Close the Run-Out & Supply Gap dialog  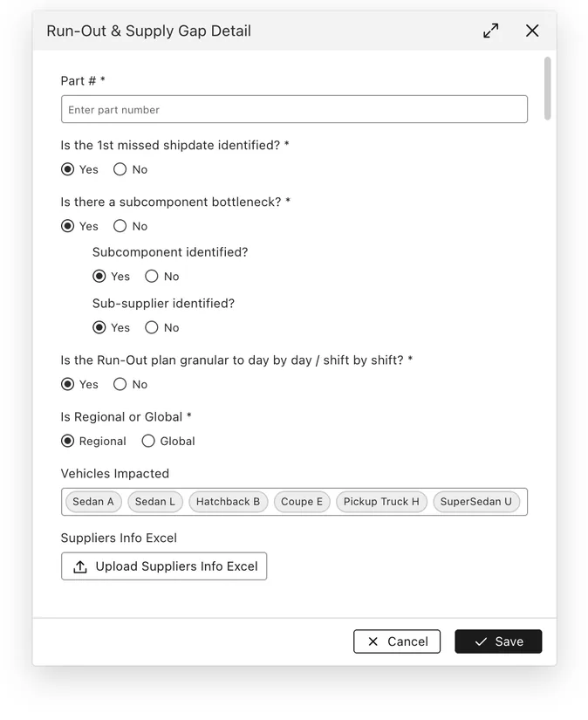click(532, 31)
